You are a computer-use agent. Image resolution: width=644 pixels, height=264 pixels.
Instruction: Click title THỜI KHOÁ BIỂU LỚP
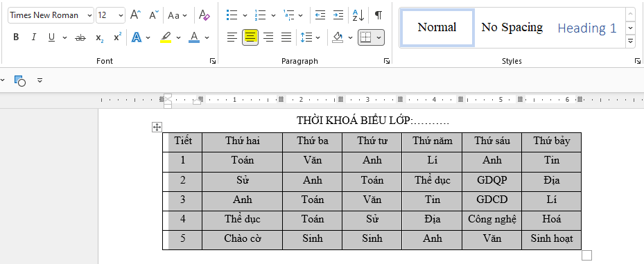[x=373, y=121]
